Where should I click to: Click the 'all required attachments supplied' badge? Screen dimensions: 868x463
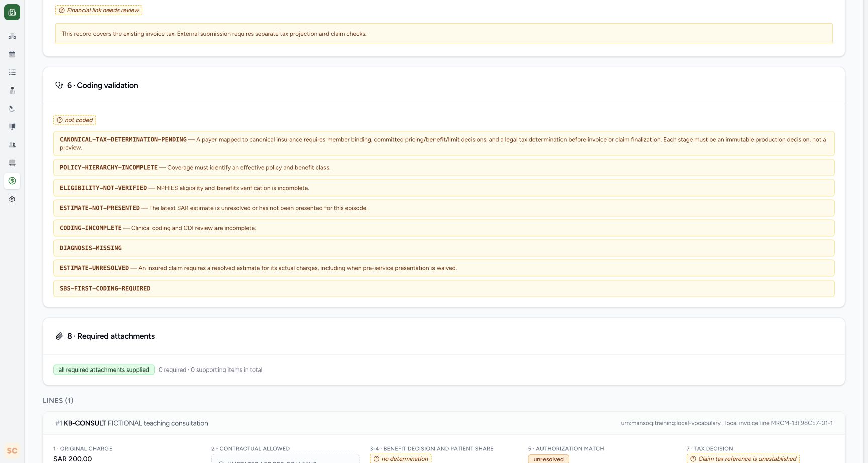104,370
